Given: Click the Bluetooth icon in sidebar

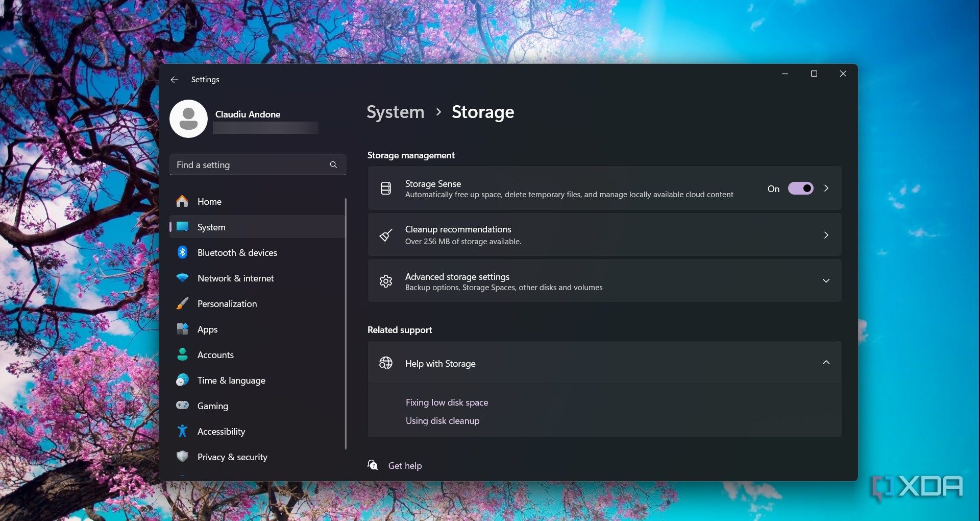Looking at the screenshot, I should click(182, 252).
